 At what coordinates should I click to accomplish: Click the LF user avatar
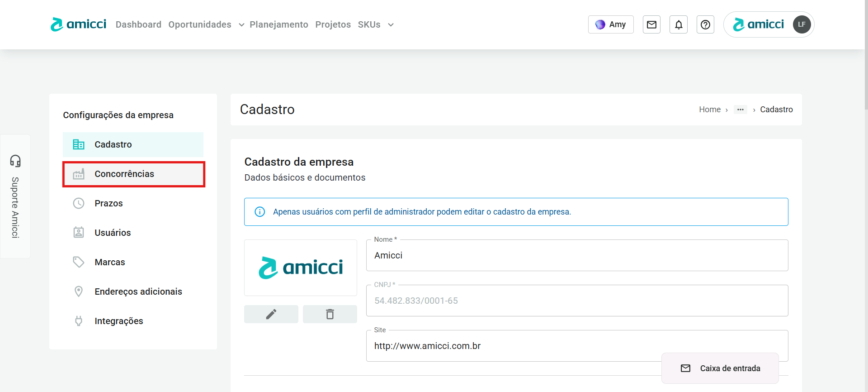click(802, 24)
